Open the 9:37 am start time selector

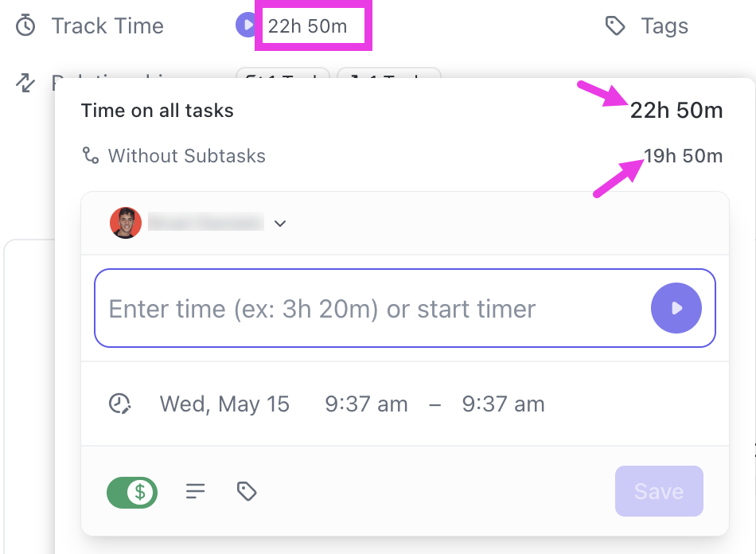pyautogui.click(x=365, y=404)
